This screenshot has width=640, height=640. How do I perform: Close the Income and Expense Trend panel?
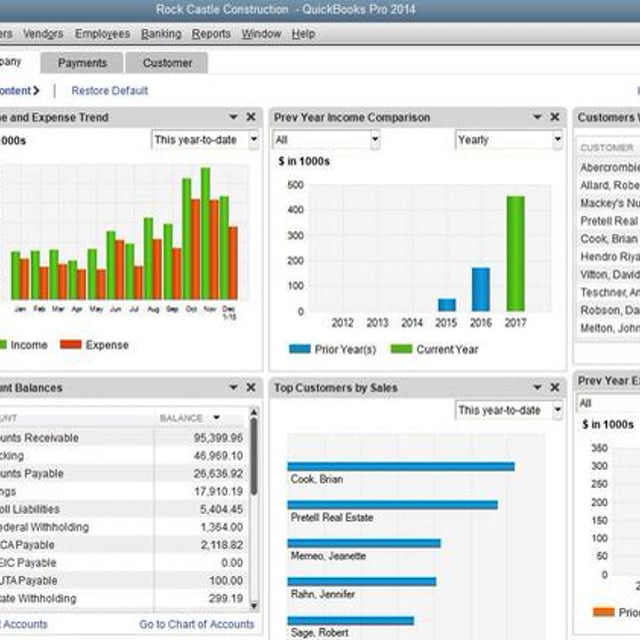[251, 117]
